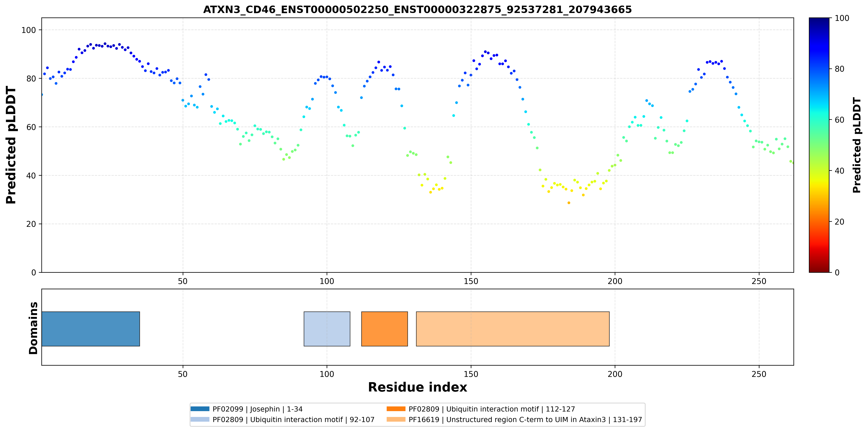
Task: Click the 'Domains' y-axis label
Action: click(x=33, y=328)
